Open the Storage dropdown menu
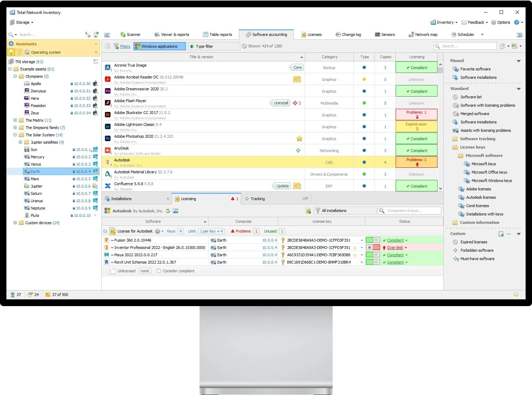This screenshot has width=532, height=395. click(22, 22)
